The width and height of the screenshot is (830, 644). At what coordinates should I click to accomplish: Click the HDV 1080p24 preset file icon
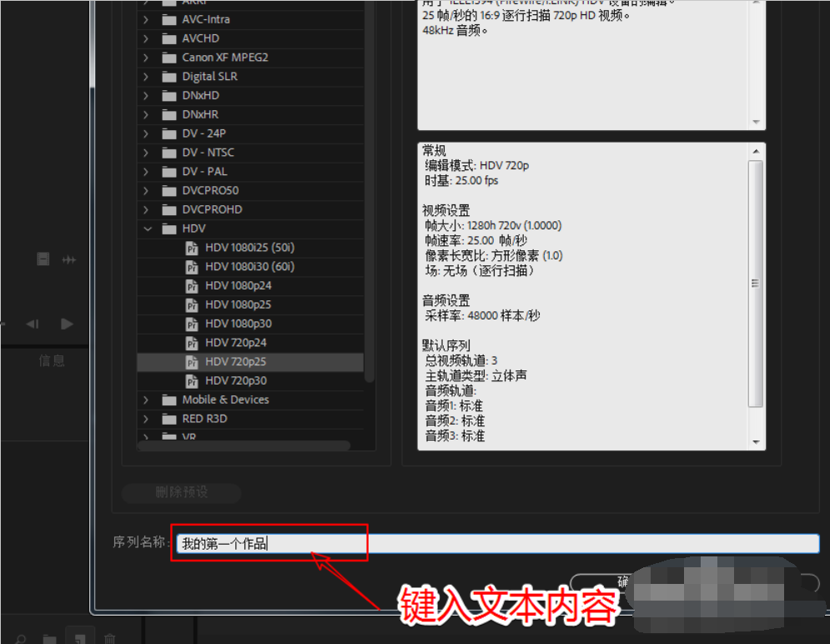click(x=192, y=286)
